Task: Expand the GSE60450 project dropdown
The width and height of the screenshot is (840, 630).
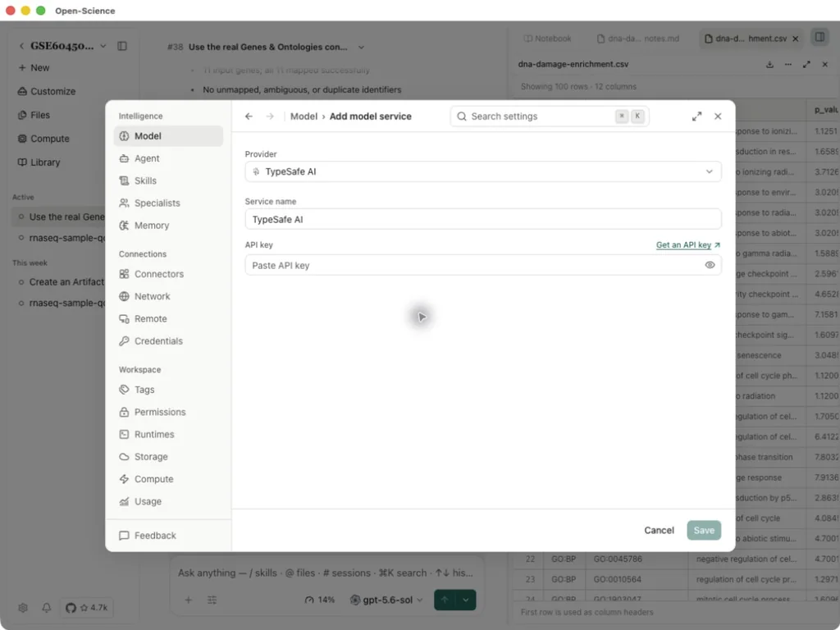Action: click(103, 46)
